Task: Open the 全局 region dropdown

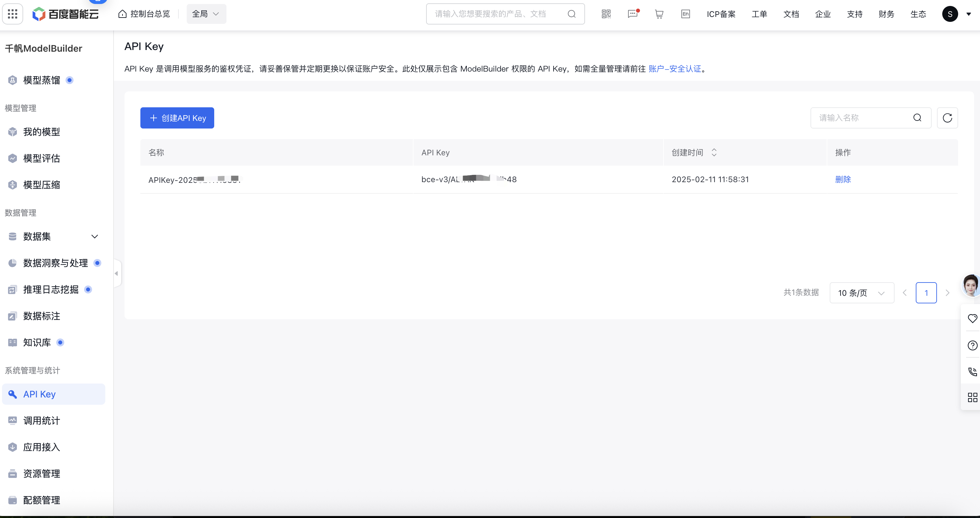Action: [206, 14]
